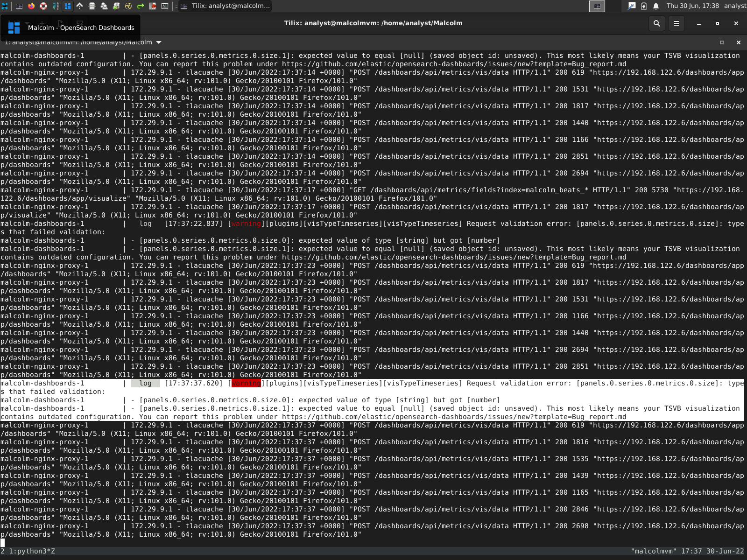
Task: Open the users launcher icon in panel
Action: [104, 6]
